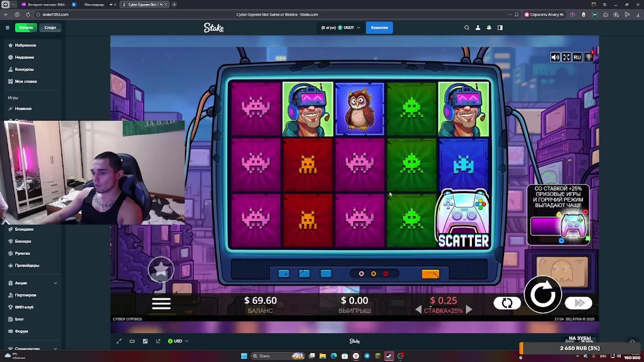Expand the USDT balance dropdown
The height and width of the screenshot is (362, 644).
point(341,28)
